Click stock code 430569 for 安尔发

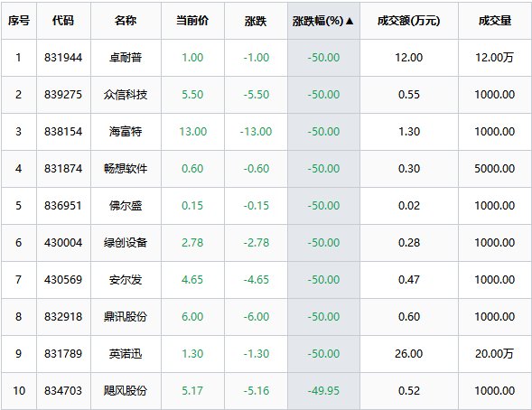(63, 280)
